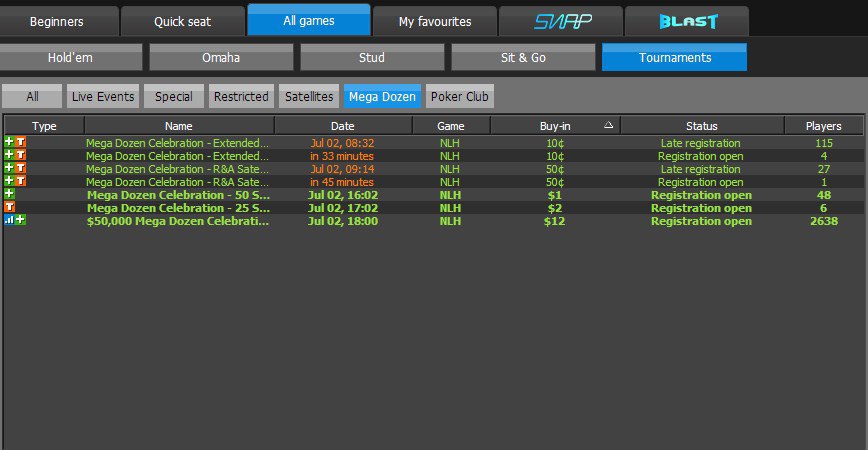Click the date 'Jul 02, 09:14'

[342, 169]
